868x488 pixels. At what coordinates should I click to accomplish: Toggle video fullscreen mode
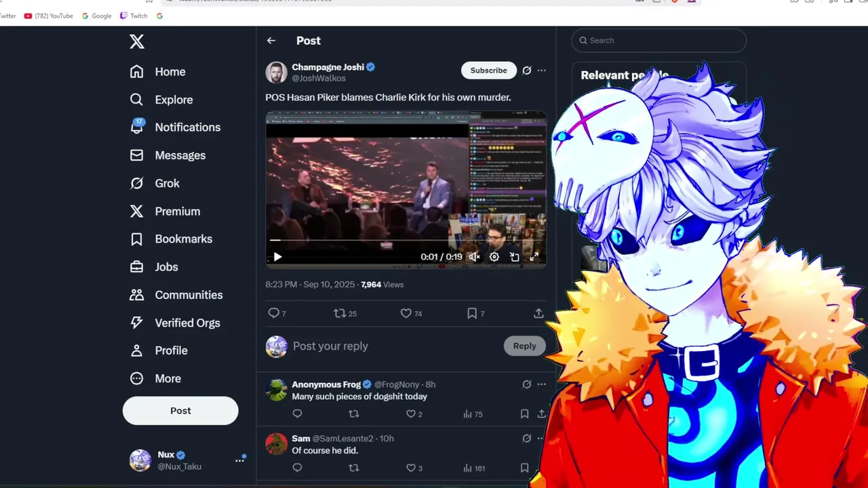[534, 257]
